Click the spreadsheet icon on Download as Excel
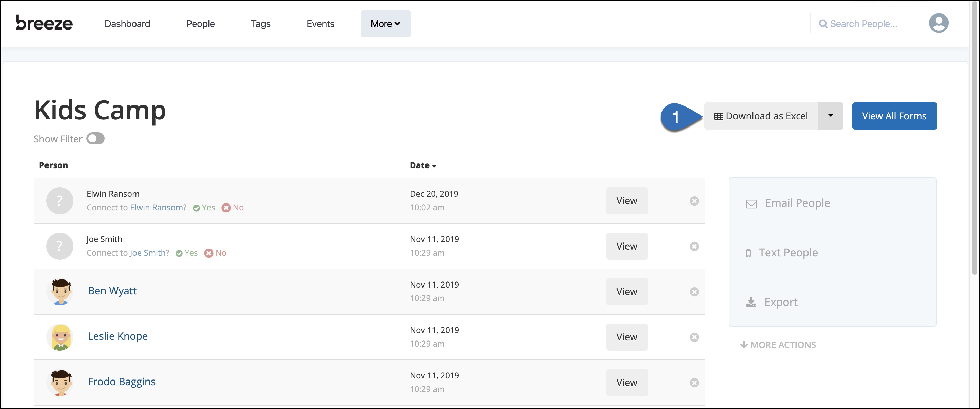The height and width of the screenshot is (409, 980). coord(719,116)
